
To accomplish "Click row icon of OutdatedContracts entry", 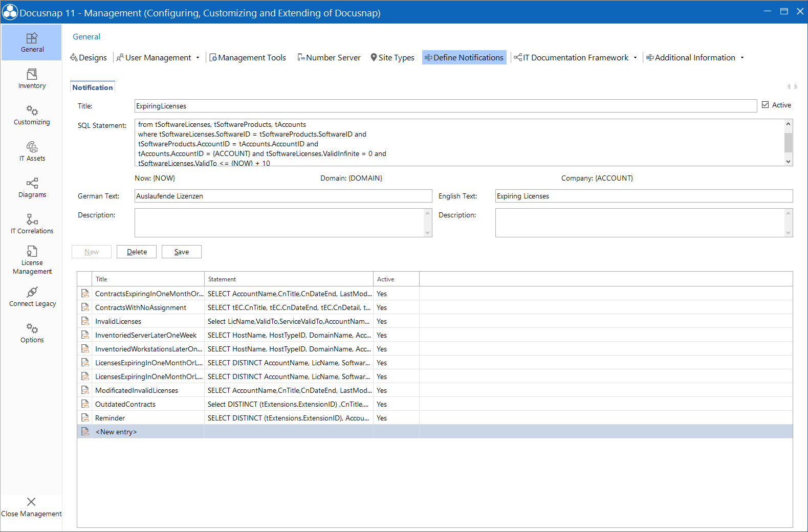I will point(85,404).
